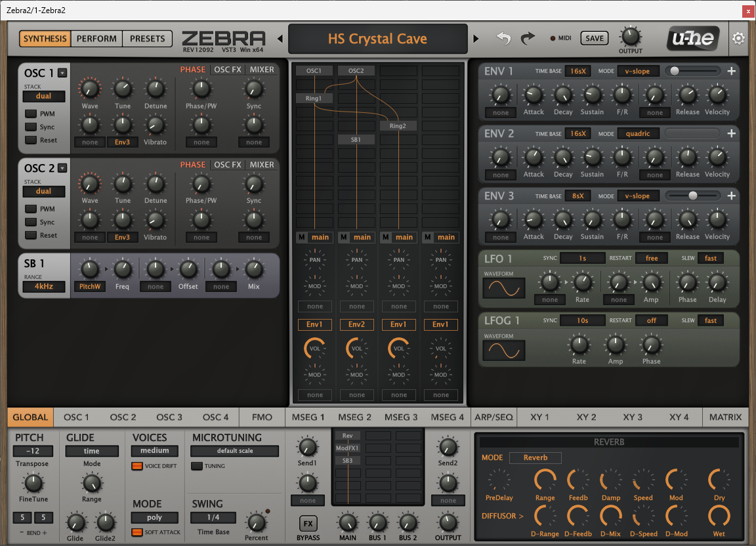Select the next preset arrow

[476, 39]
